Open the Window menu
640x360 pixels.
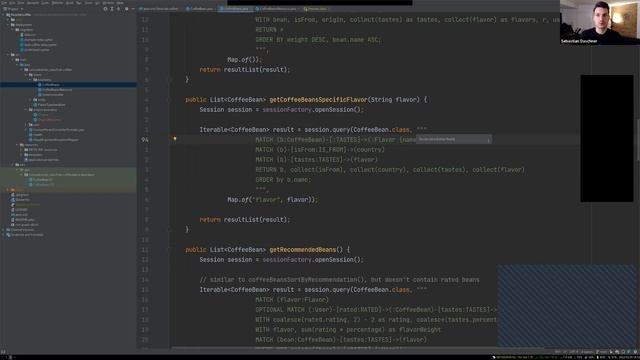pos(108,3)
